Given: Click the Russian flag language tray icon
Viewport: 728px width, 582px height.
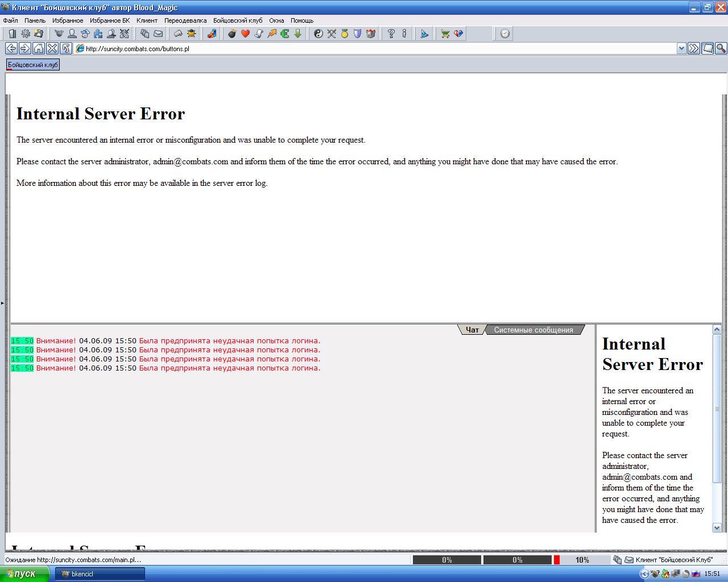Looking at the screenshot, I should tap(695, 574).
